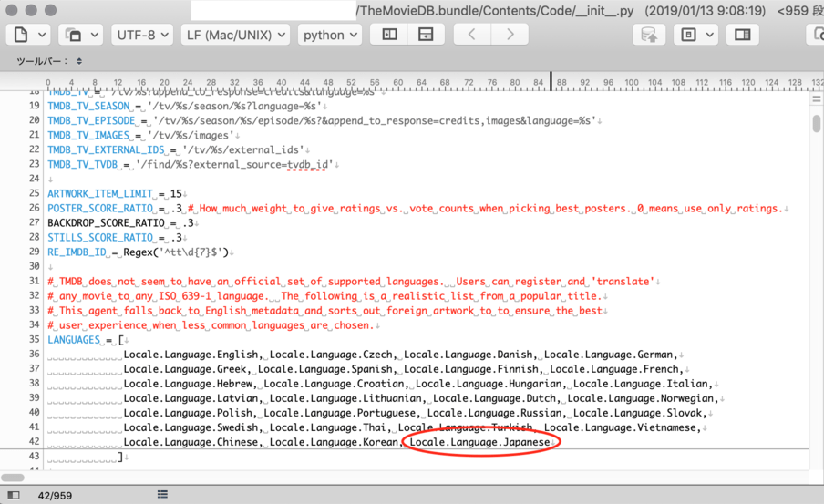Click the forward navigation arrow
This screenshot has height=504, width=824.
point(510,35)
